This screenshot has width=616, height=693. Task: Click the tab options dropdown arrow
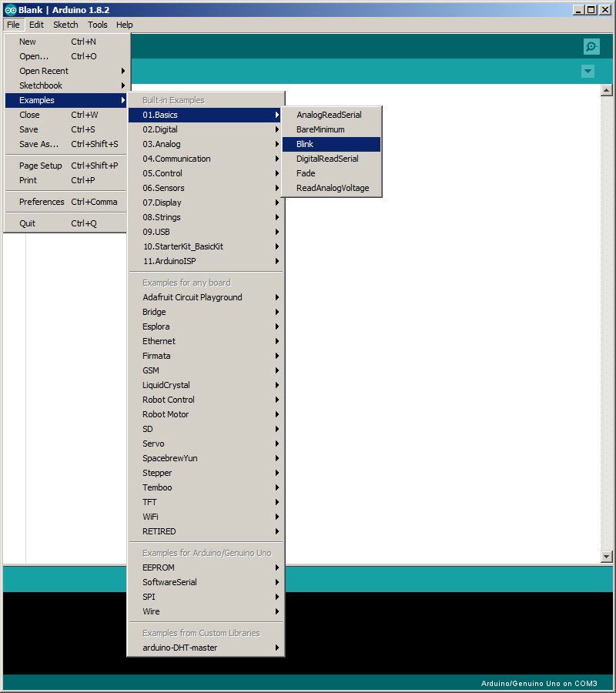[x=588, y=72]
